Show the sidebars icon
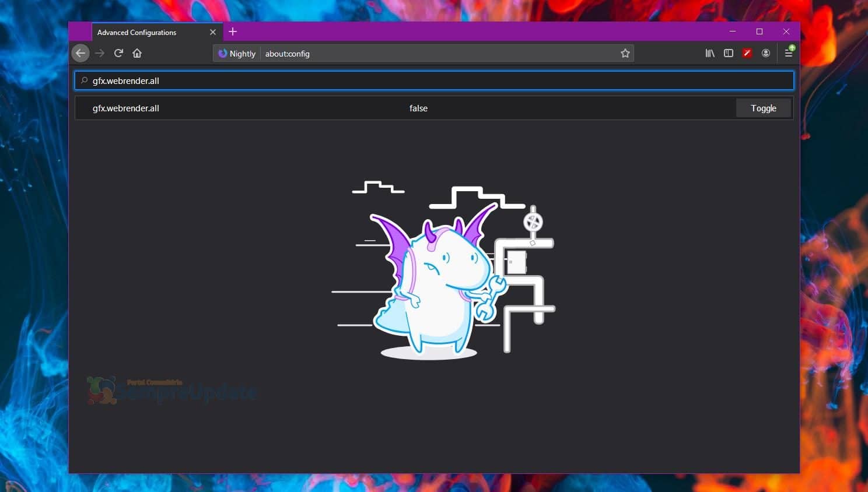 point(729,53)
